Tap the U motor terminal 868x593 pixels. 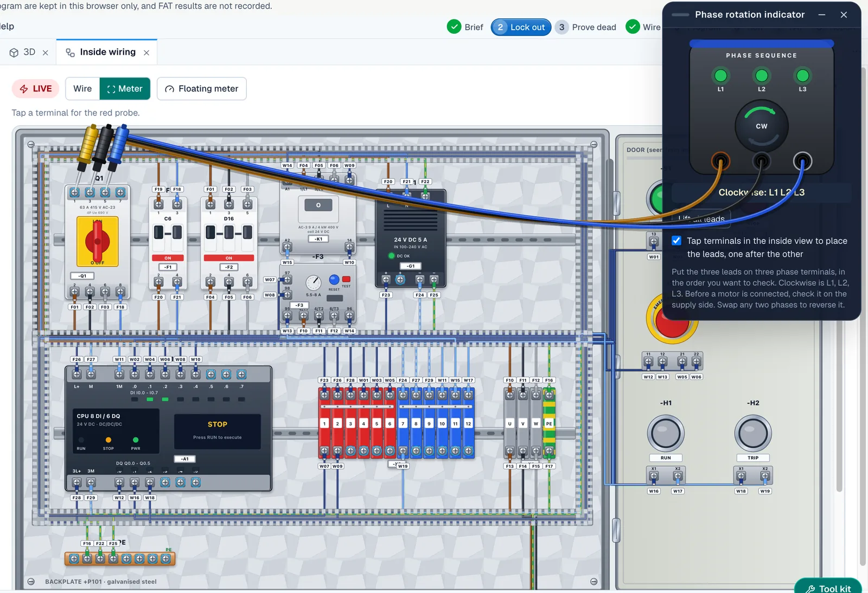click(x=509, y=423)
